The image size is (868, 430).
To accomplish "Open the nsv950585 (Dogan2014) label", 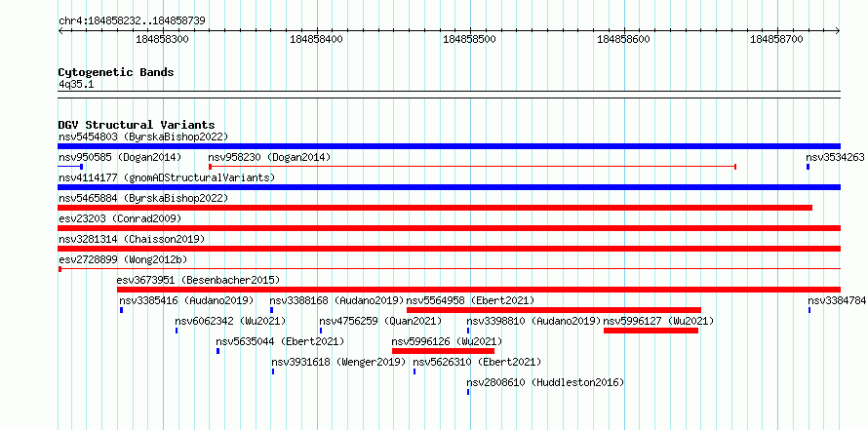I will point(120,157).
